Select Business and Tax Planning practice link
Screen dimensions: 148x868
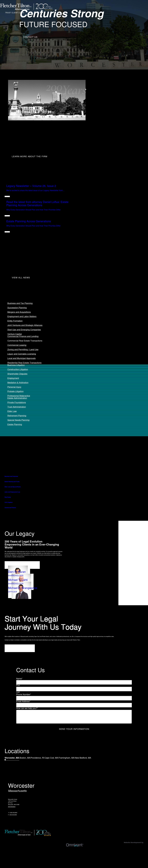(20, 303)
